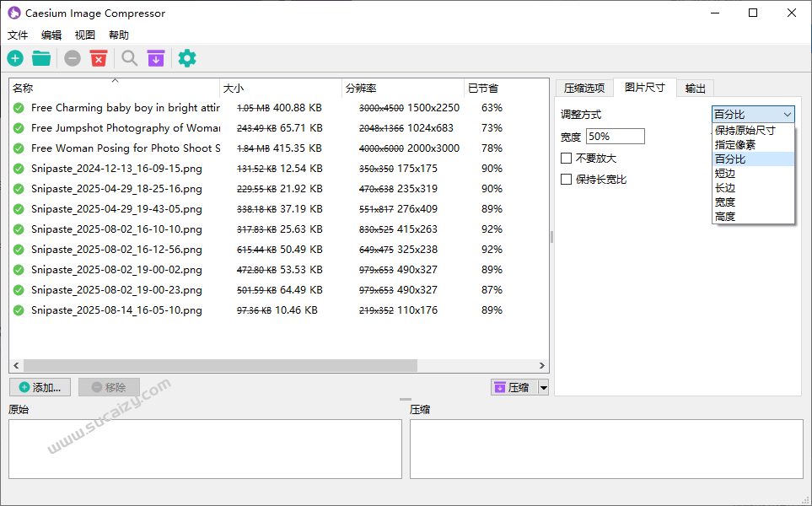Click the 添加... button
Viewport: 812px width, 506px height.
click(40, 387)
